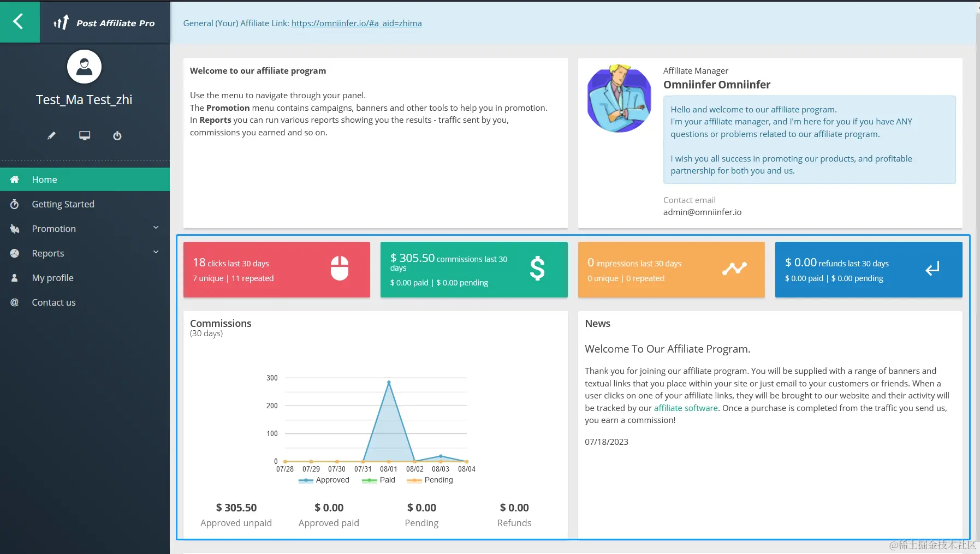Expand the Promotion submenu chevron
980x554 pixels.
[x=156, y=228]
